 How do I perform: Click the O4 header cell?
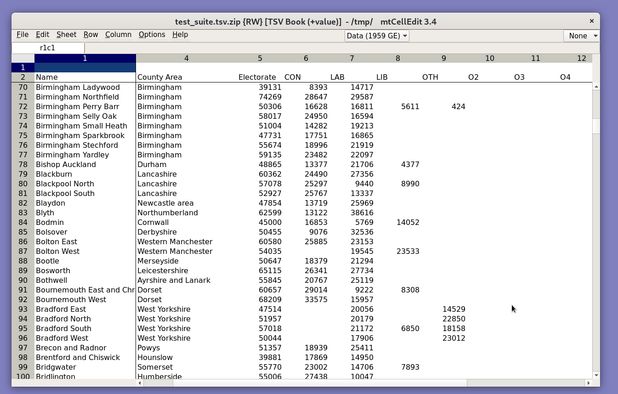coord(575,77)
